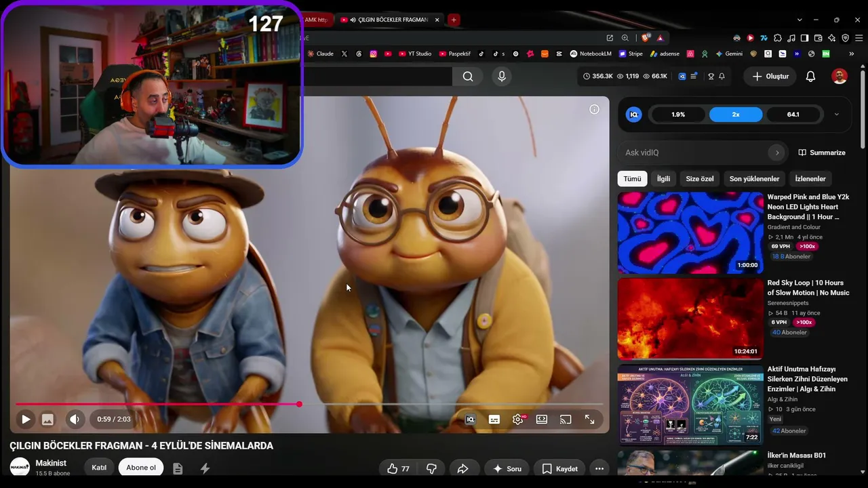
Task: Open the Red Sky Loop video title
Action: click(x=808, y=288)
